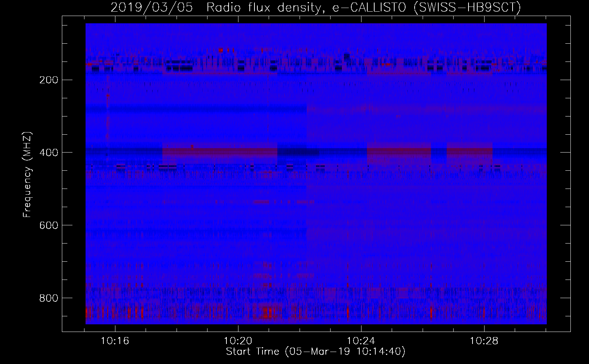The height and width of the screenshot is (364, 589).
Task: Click the 10:16 time tick label
Action: [x=115, y=341]
